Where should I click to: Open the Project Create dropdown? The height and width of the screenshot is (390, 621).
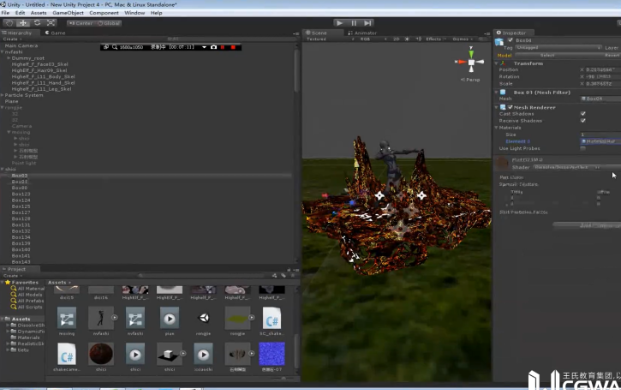click(x=12, y=276)
